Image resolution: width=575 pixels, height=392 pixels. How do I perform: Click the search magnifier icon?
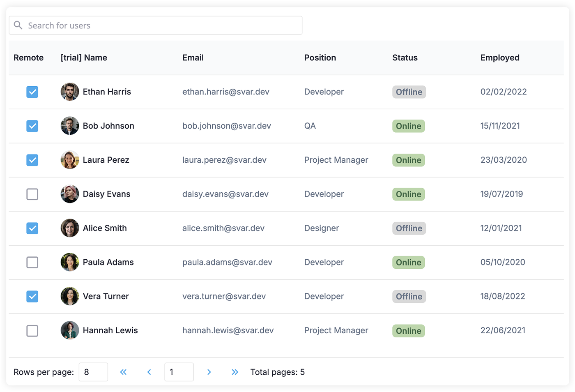click(18, 25)
